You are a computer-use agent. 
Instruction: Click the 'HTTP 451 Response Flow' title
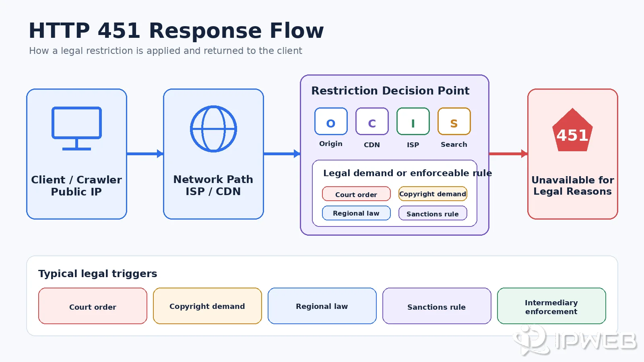(176, 31)
